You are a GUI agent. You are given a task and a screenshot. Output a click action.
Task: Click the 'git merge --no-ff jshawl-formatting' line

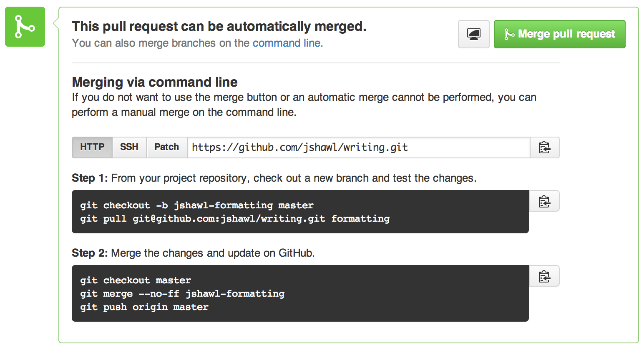182,294
